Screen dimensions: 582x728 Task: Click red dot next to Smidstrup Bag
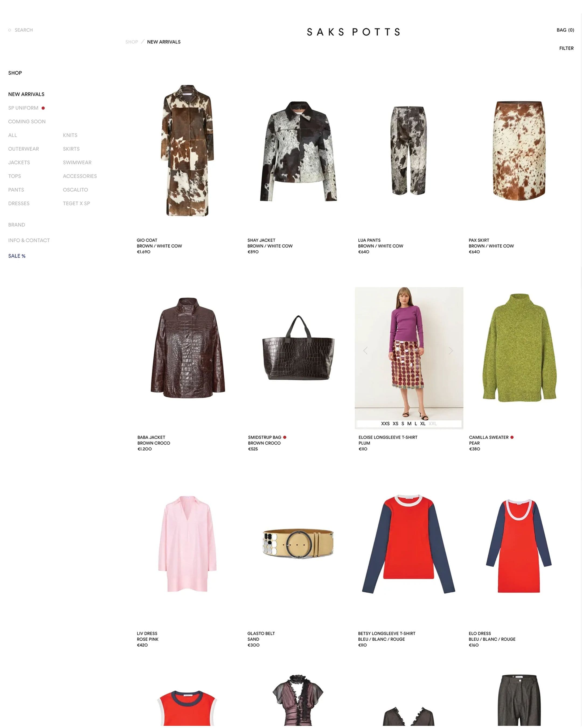pyautogui.click(x=285, y=437)
